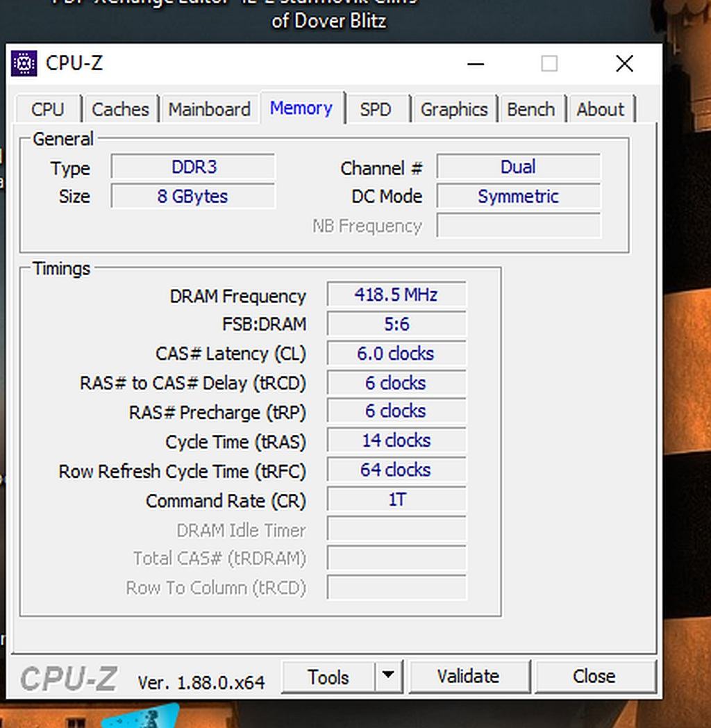The width and height of the screenshot is (711, 728).
Task: Click the empty Row To Column field
Action: coord(396,588)
